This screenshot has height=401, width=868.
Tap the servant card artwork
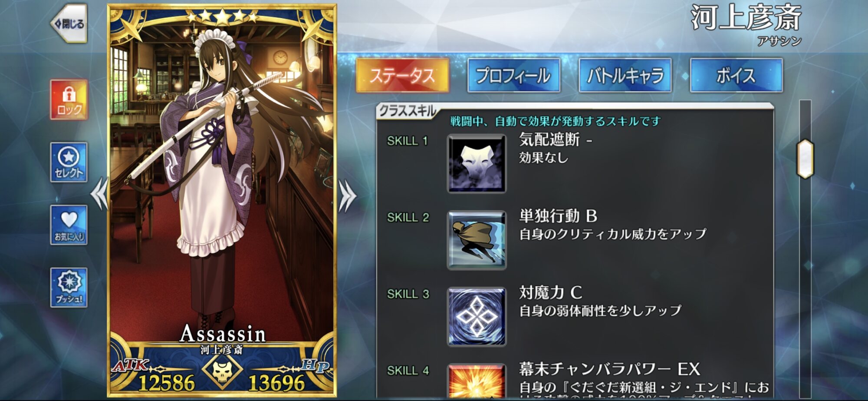(222, 182)
